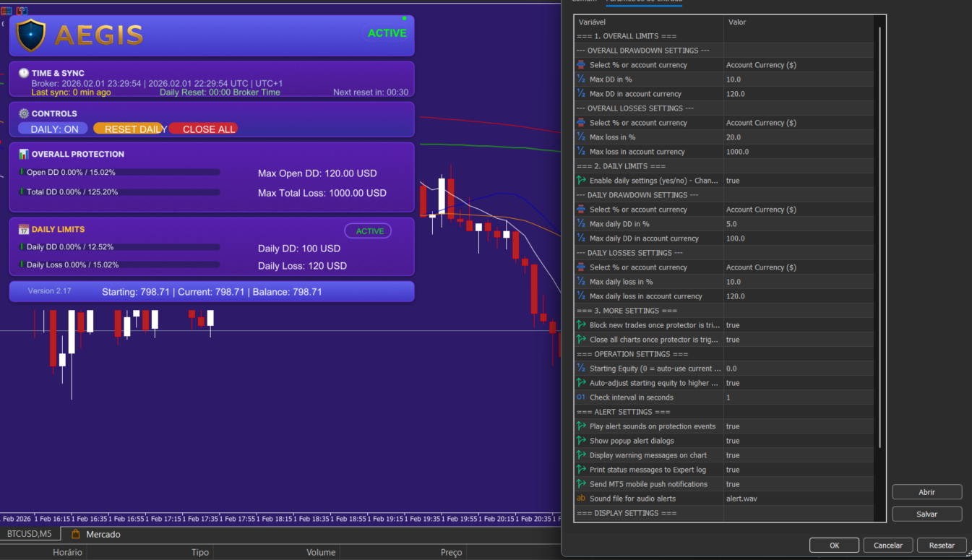The height and width of the screenshot is (560, 972).
Task: Confirm the dialog with OK
Action: [x=834, y=546]
